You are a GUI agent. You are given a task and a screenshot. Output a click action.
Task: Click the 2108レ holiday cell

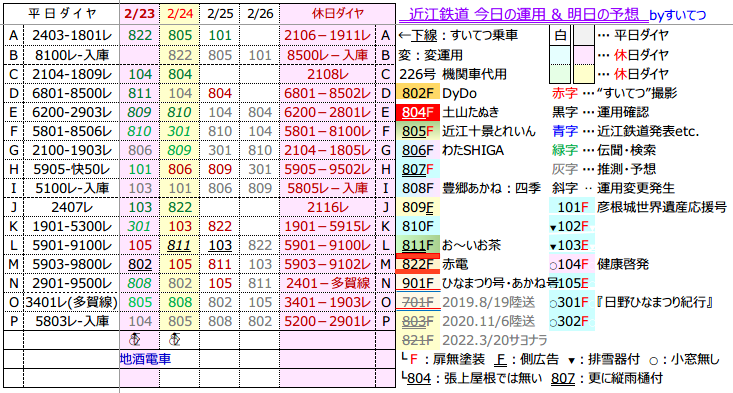tap(328, 74)
